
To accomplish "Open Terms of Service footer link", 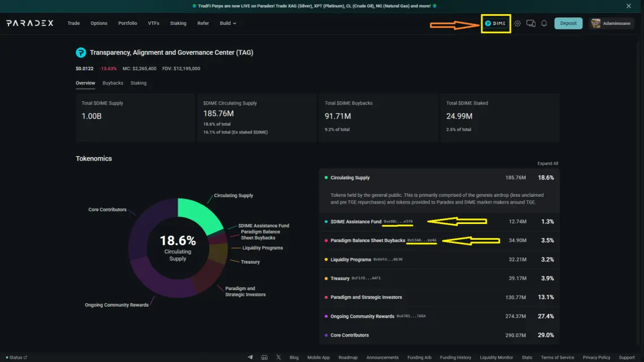I will pos(558,357).
